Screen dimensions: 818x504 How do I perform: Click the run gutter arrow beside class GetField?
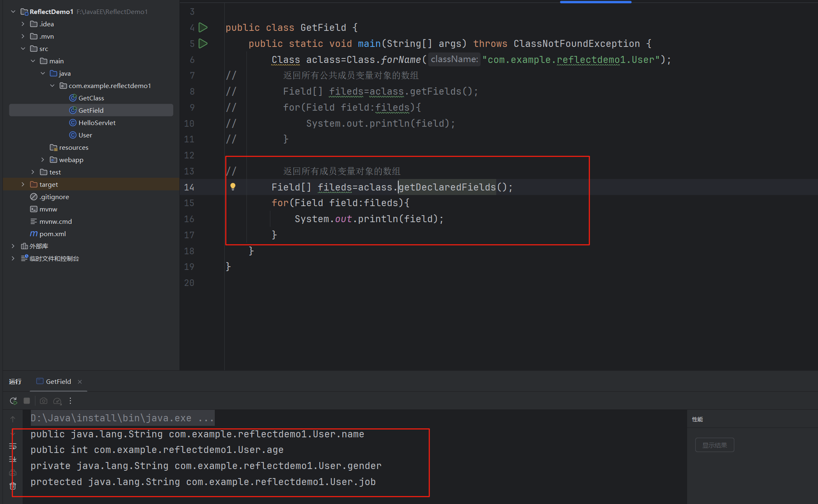click(203, 28)
